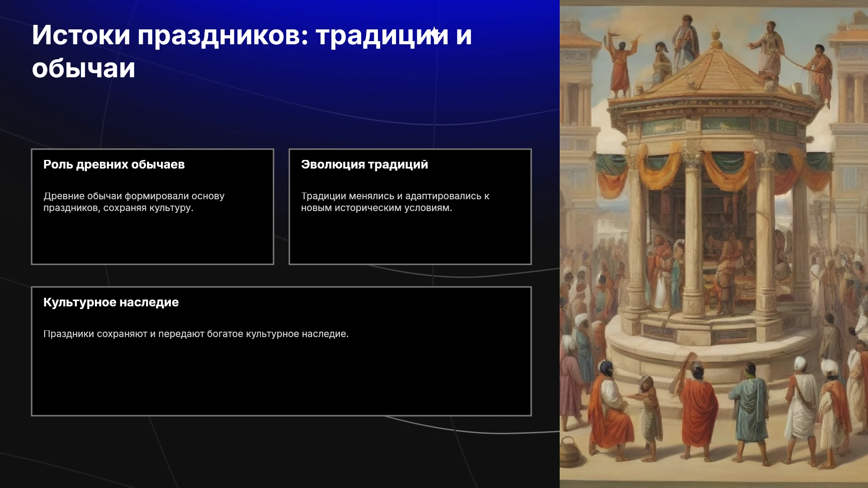Screen dimensions: 868x488
Task: Select the heading "Эволюция традиций"
Action: tap(364, 164)
